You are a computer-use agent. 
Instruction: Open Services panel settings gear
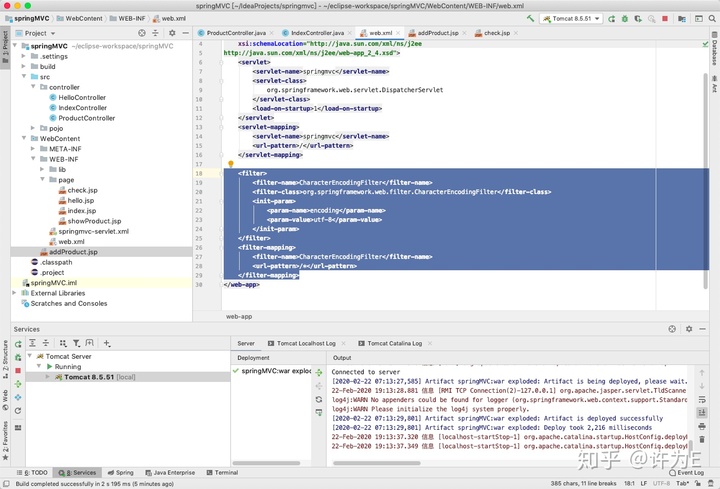pyautogui.click(x=689, y=329)
